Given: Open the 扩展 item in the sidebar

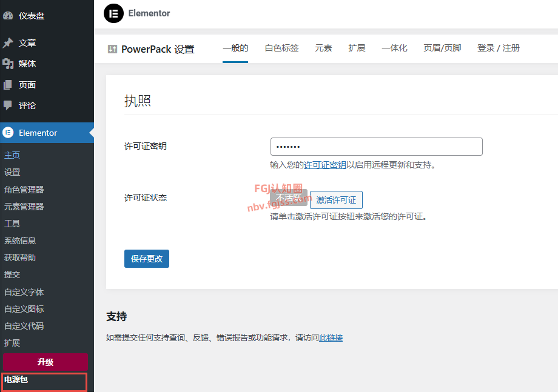Looking at the screenshot, I should tap(12, 343).
